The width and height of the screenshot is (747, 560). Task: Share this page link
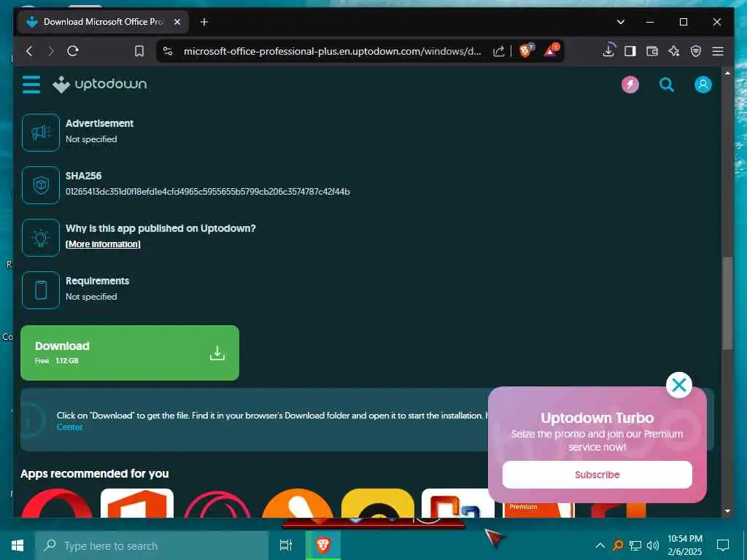click(499, 51)
